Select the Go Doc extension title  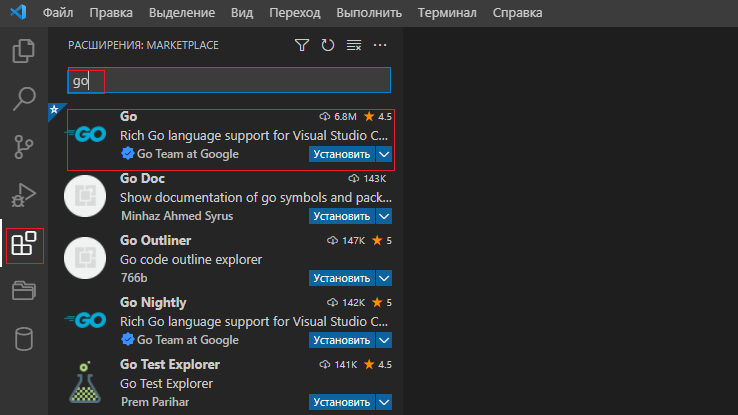click(142, 178)
